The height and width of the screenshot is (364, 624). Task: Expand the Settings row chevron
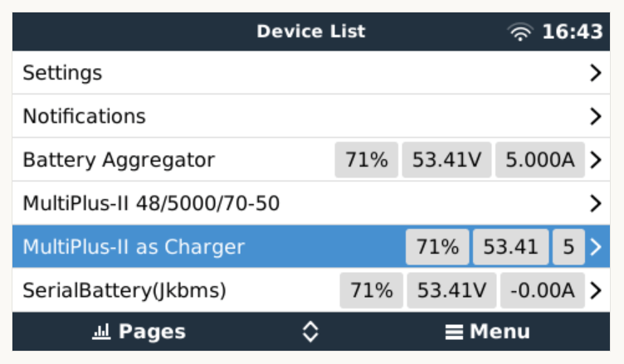tap(595, 73)
